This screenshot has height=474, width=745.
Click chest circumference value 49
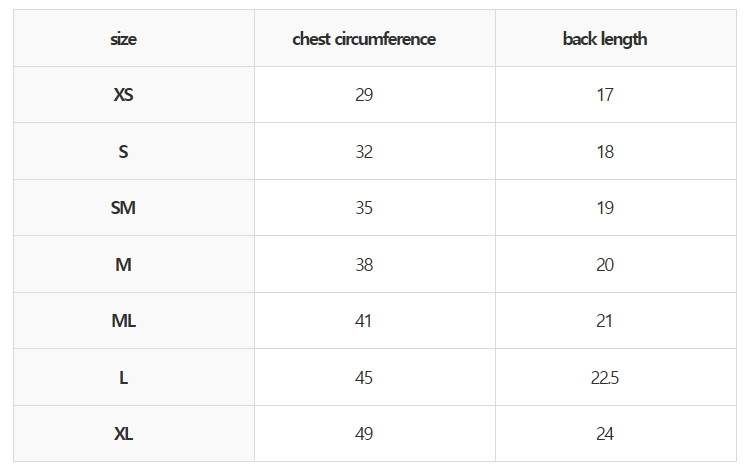click(x=364, y=434)
